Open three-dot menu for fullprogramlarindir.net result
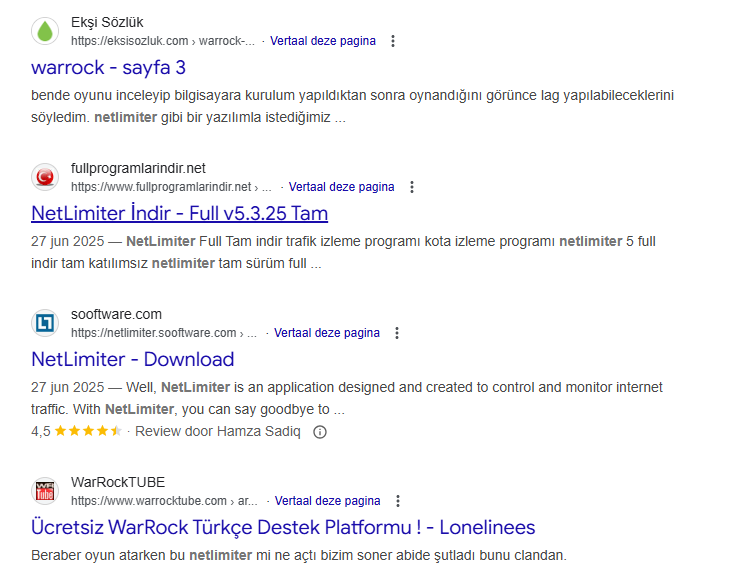 coord(412,187)
